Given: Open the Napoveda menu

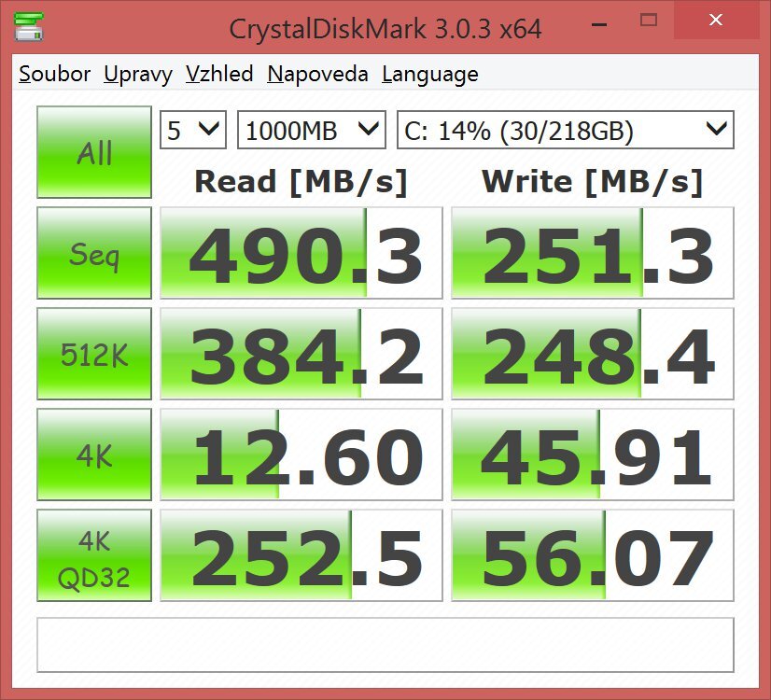Looking at the screenshot, I should click(317, 74).
